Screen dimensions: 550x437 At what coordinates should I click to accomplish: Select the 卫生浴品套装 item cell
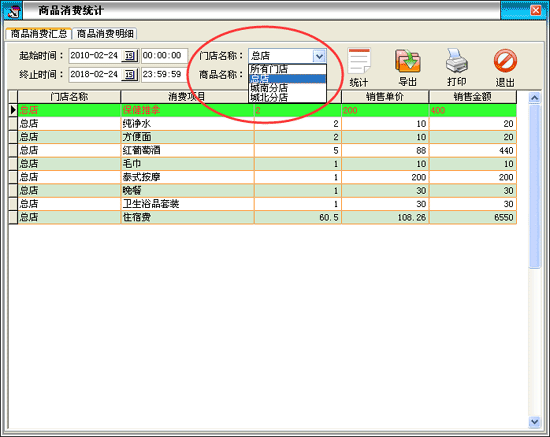coord(187,204)
